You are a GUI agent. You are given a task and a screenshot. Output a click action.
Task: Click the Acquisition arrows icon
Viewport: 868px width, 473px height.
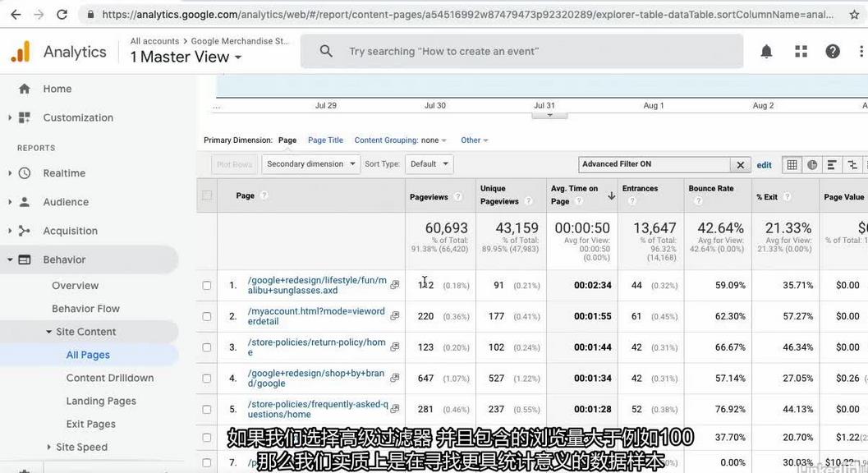(25, 231)
